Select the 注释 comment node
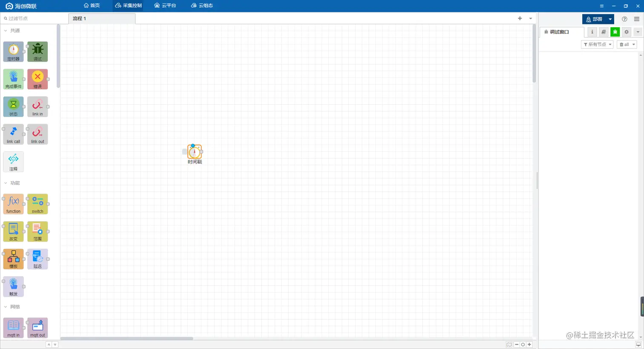Image resolution: width=644 pixels, height=349 pixels. (x=13, y=162)
